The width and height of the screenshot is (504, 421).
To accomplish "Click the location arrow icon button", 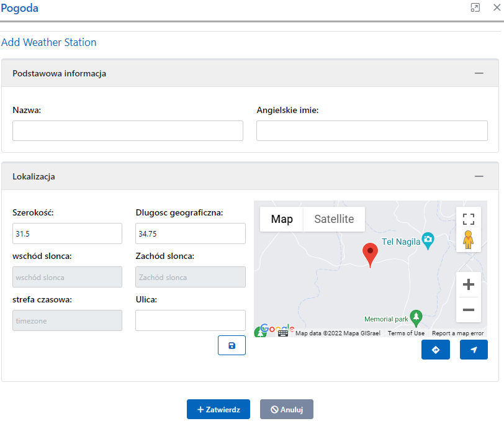I will point(474,350).
